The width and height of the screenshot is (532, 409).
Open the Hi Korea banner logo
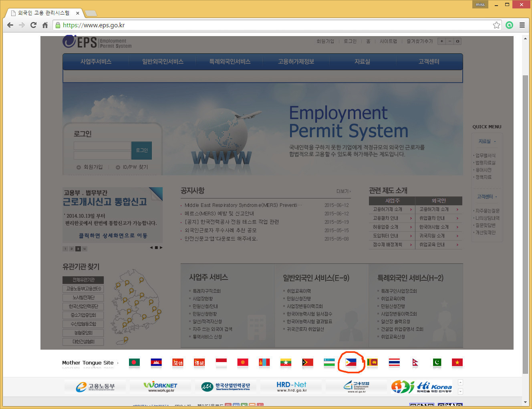point(422,387)
